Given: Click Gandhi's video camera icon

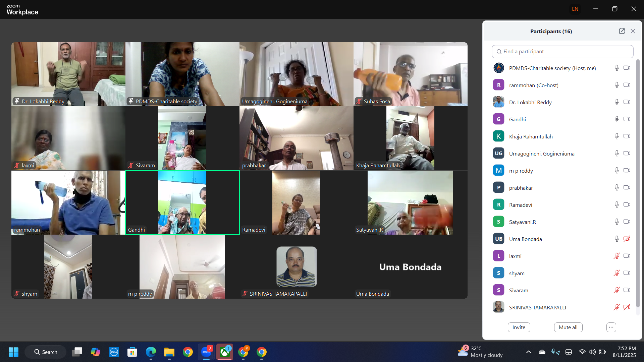Looking at the screenshot, I should click(627, 119).
